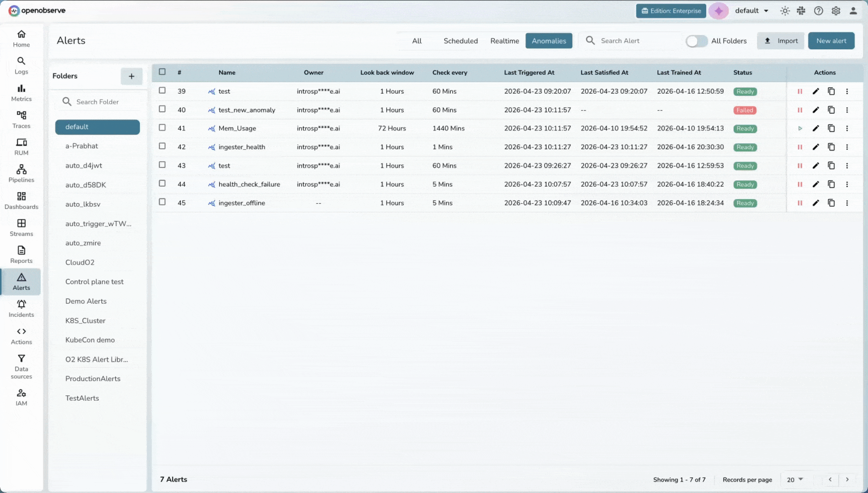Open Pipelines from the sidebar
This screenshot has width=868, height=493.
click(21, 173)
